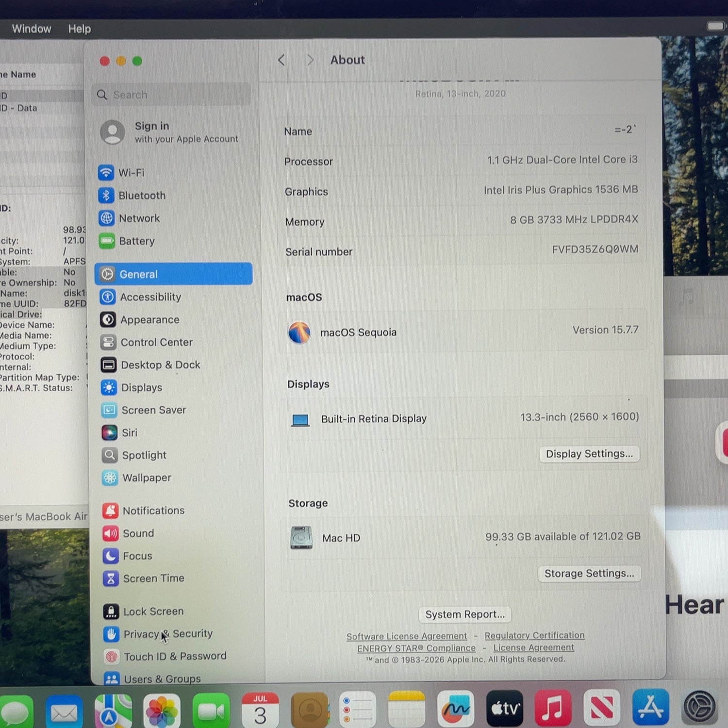
Task: Go back using the back chevron
Action: coord(281,60)
